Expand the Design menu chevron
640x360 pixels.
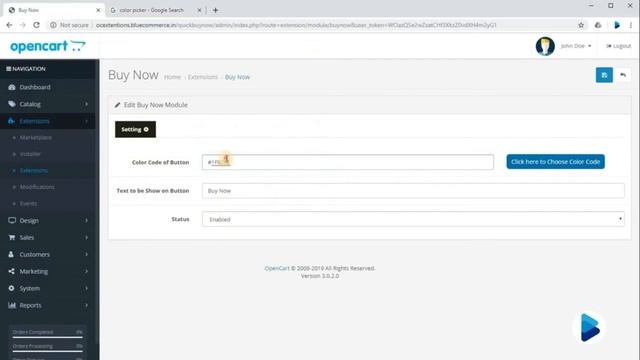point(87,220)
